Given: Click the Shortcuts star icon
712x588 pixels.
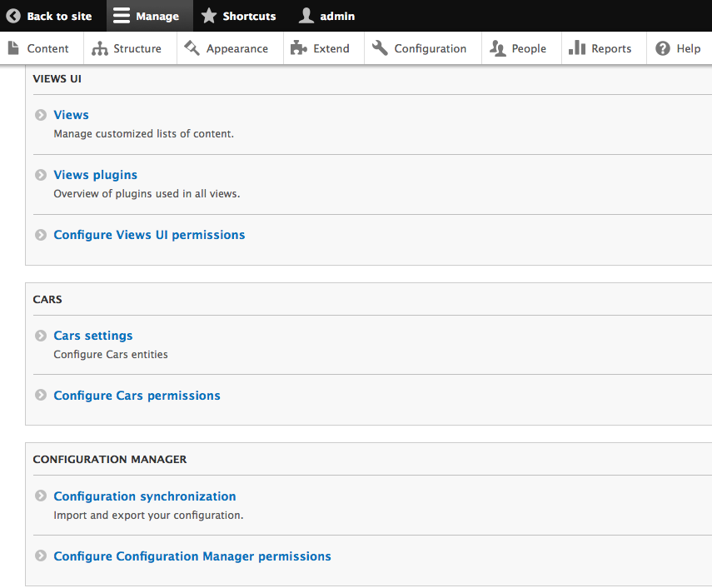Looking at the screenshot, I should point(209,16).
